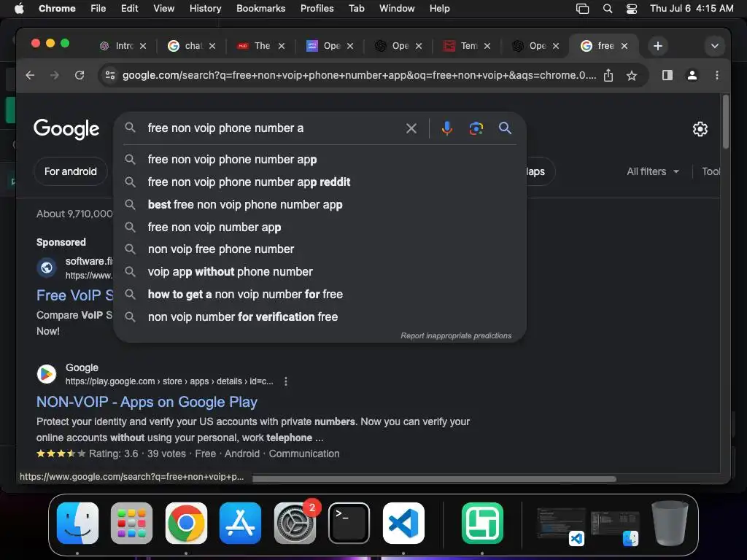Open the Window menu
Screen dimensions: 747x560
(x=397, y=8)
